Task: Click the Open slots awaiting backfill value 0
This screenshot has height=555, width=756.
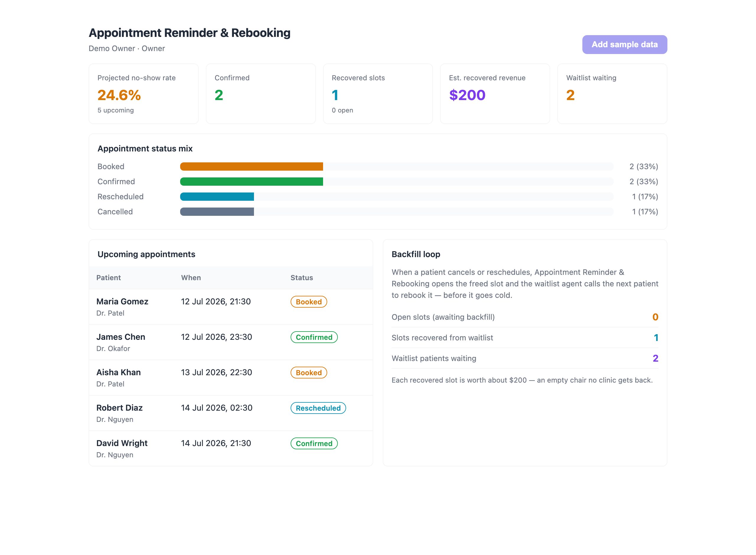Action: (655, 317)
